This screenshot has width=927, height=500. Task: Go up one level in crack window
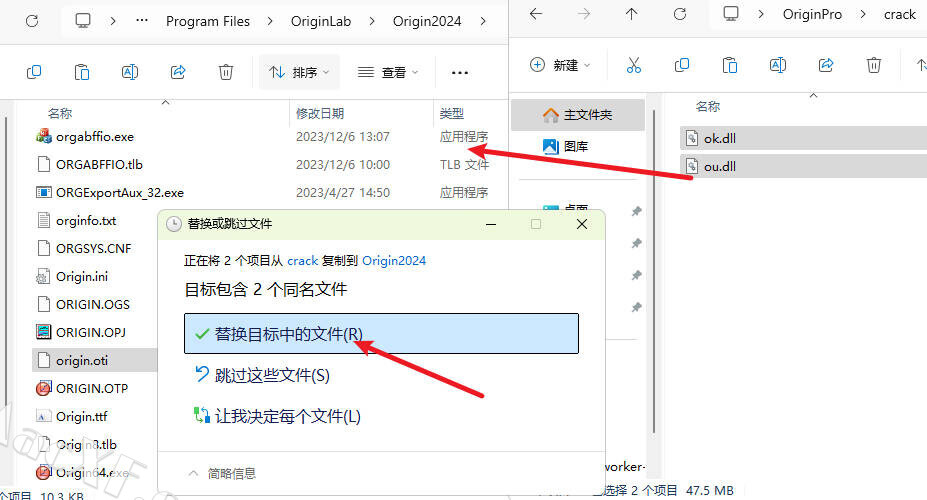pos(632,14)
